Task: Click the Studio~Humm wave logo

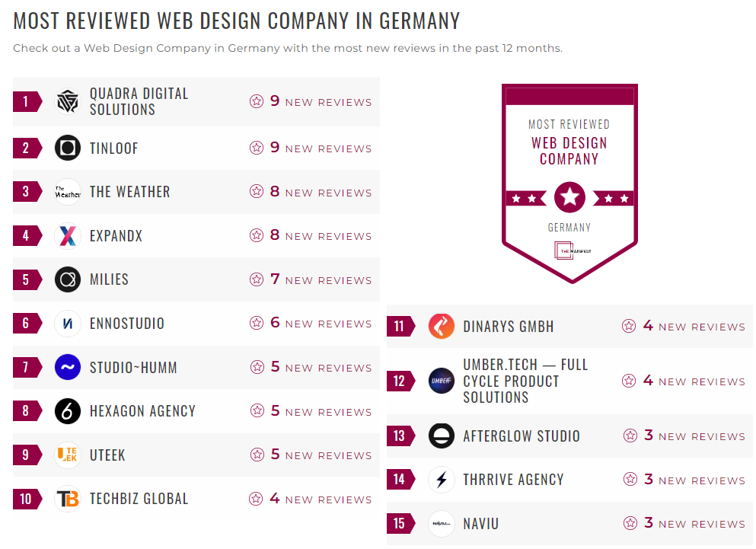Action: pyautogui.click(x=67, y=367)
